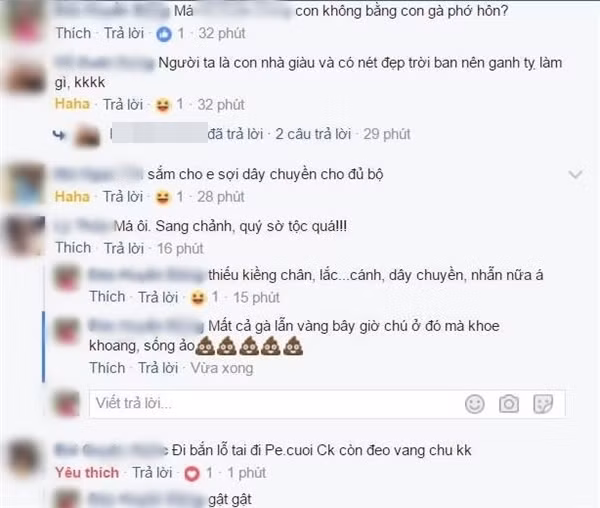The width and height of the screenshot is (600, 508).
Task: Click the reply arrow icon before 'đã trả lời'
Action: 59,135
